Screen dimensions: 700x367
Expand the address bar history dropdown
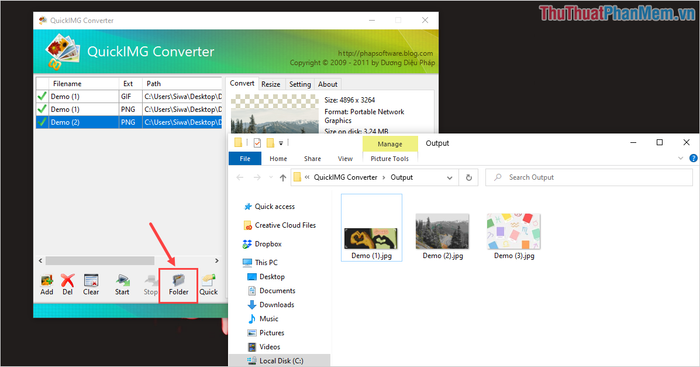450,178
